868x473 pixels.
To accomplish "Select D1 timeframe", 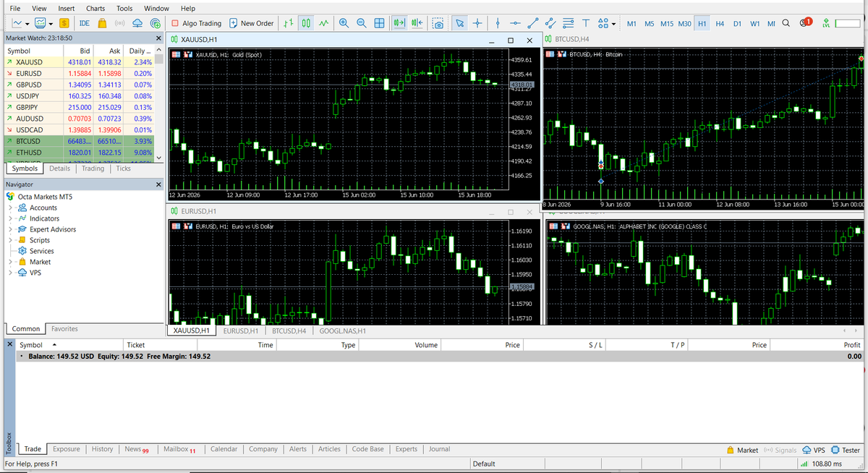I will 737,23.
